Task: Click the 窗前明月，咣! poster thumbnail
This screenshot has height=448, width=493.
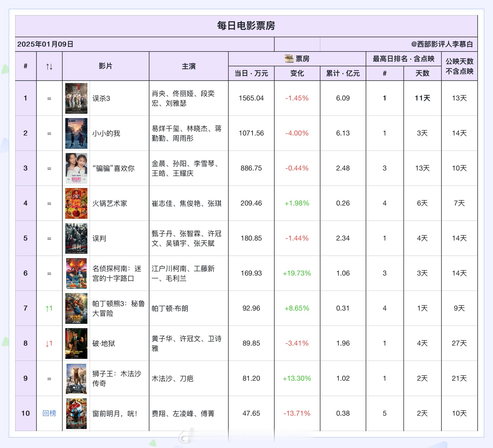Action: pos(76,414)
